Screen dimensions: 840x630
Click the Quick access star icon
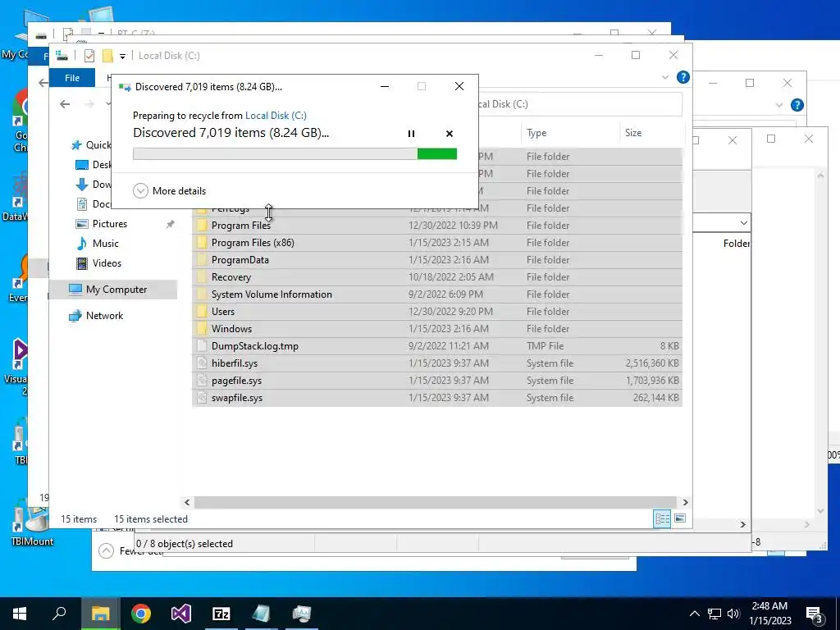click(76, 145)
